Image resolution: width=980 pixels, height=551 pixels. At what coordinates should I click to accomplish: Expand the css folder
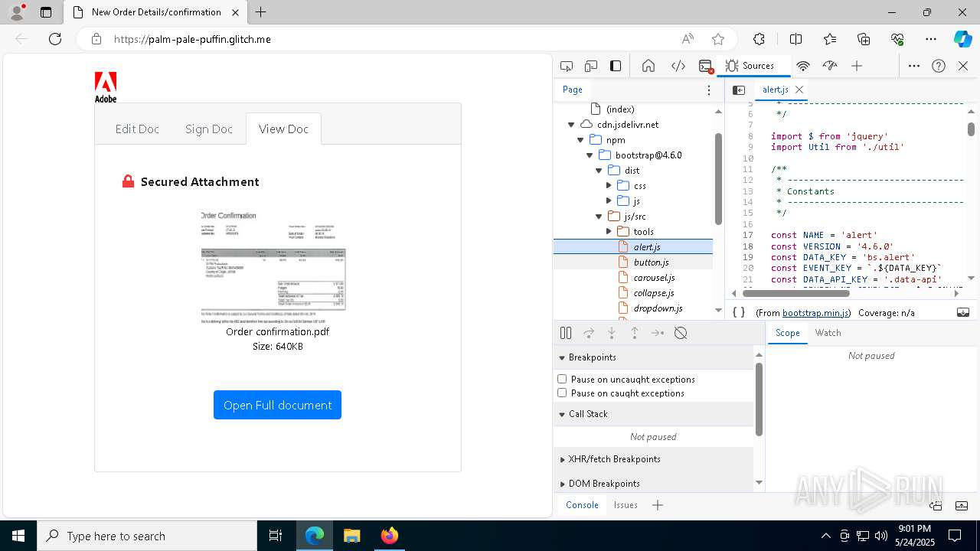click(x=609, y=185)
